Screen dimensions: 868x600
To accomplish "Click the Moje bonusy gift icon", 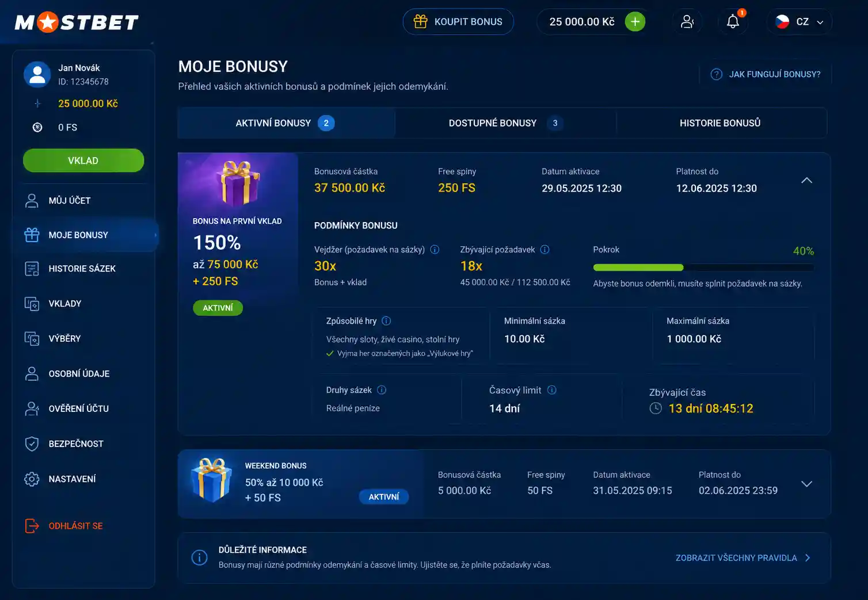I will (32, 235).
